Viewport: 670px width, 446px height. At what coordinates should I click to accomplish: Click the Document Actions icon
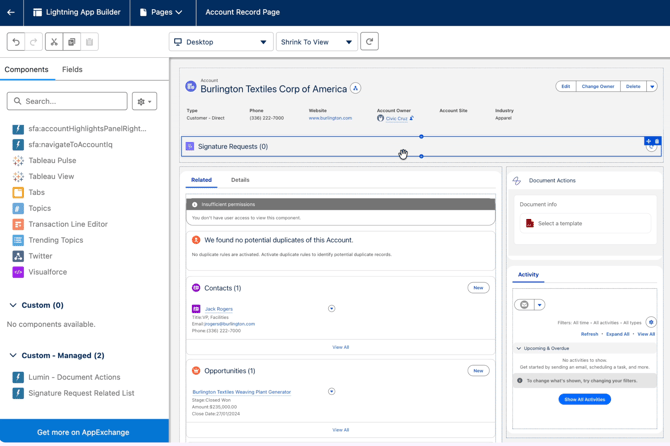pyautogui.click(x=517, y=181)
